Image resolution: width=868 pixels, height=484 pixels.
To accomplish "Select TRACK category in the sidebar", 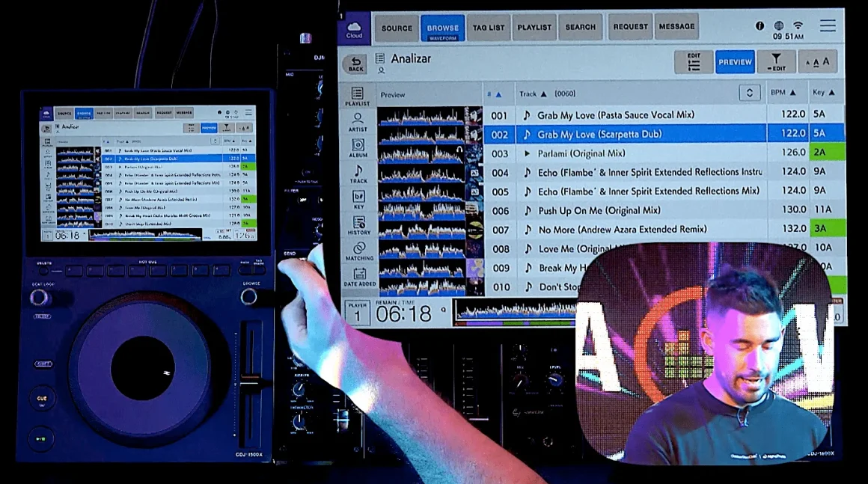I will (358, 174).
